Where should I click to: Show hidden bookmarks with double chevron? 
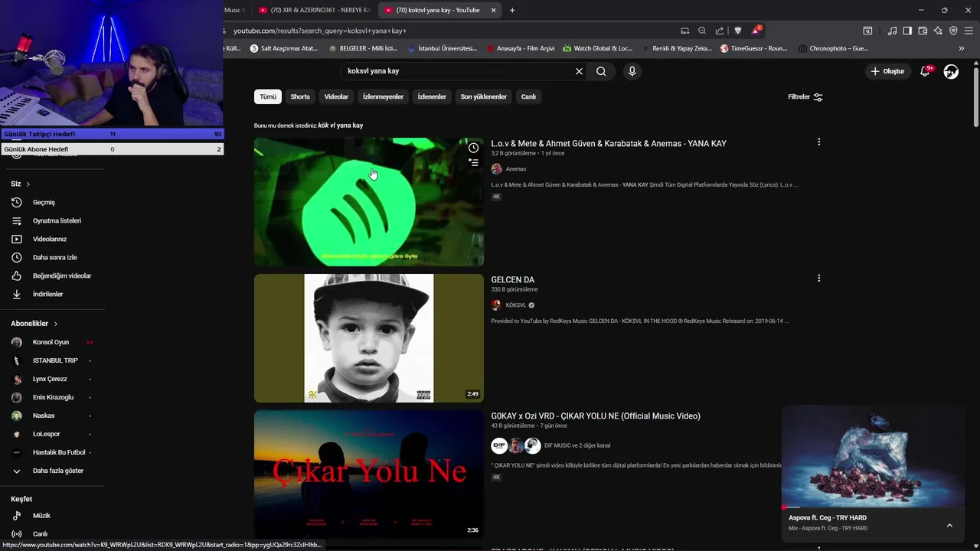pyautogui.click(x=961, y=48)
